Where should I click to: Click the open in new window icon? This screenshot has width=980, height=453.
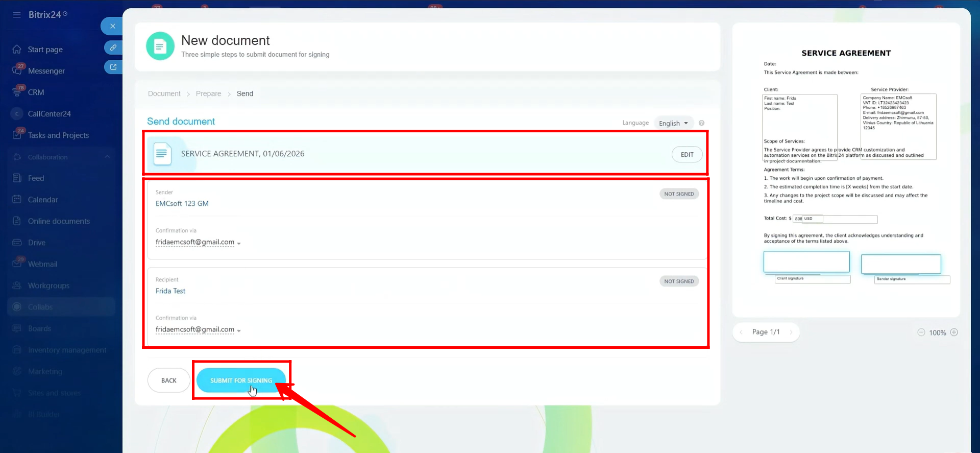pos(113,67)
